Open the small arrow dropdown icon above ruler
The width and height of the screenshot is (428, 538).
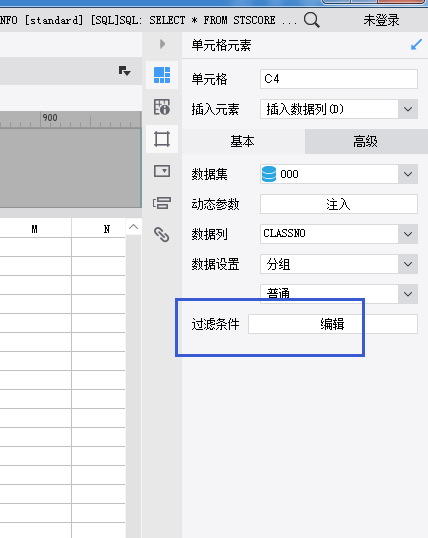pos(124,71)
